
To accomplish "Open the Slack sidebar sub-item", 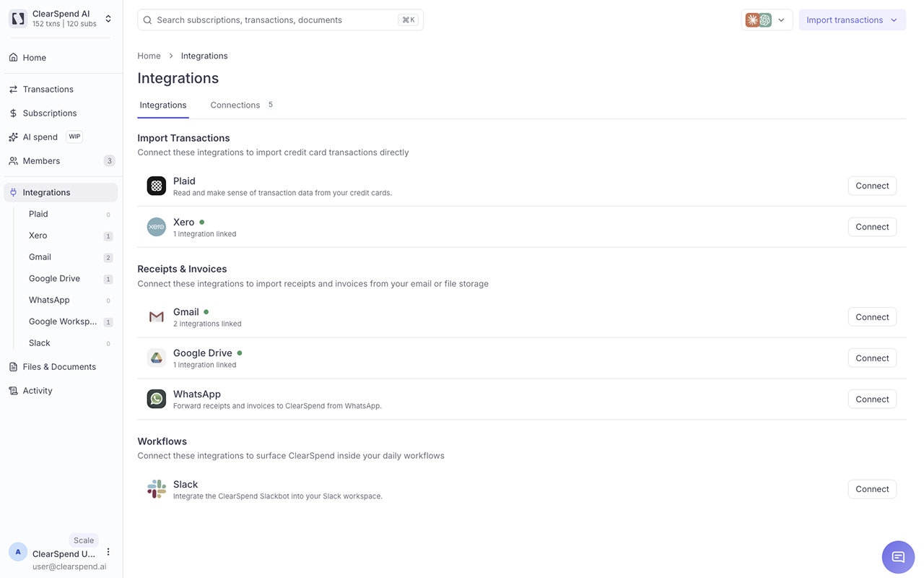I will coord(69,343).
